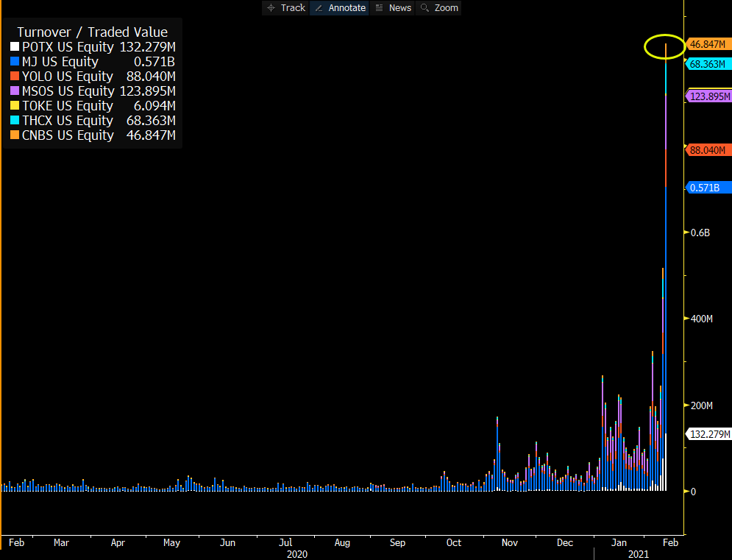This screenshot has height=560, width=732.
Task: Select the THCX US Equity legend entry
Action: 68,121
